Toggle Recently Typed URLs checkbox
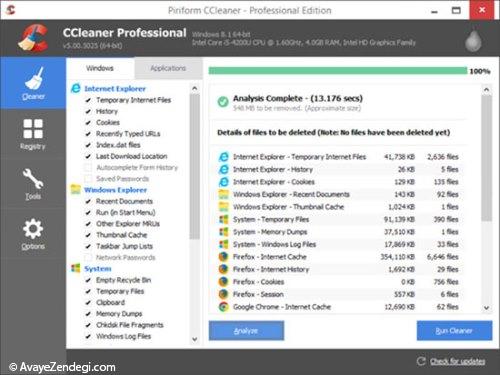 pyautogui.click(x=88, y=134)
